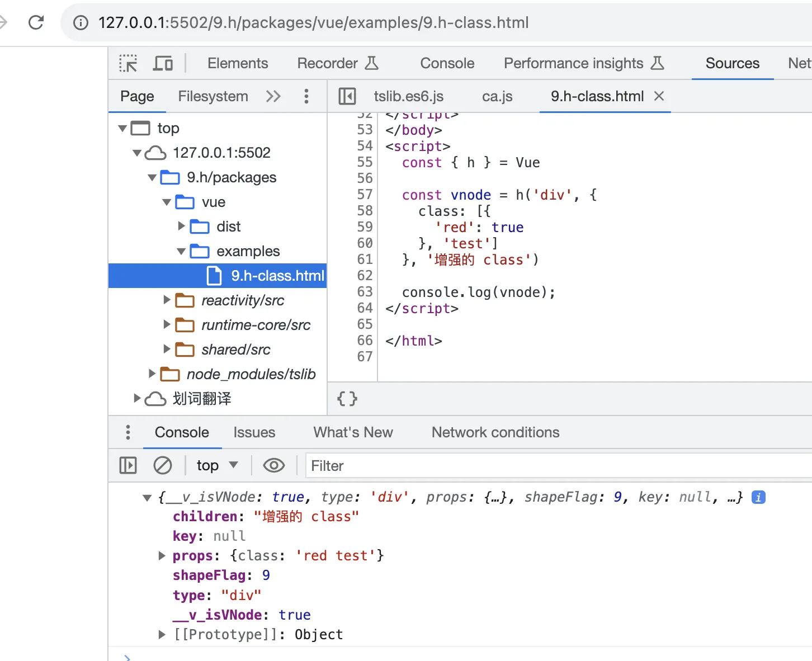Click the curly braces pretty print button

pos(347,399)
